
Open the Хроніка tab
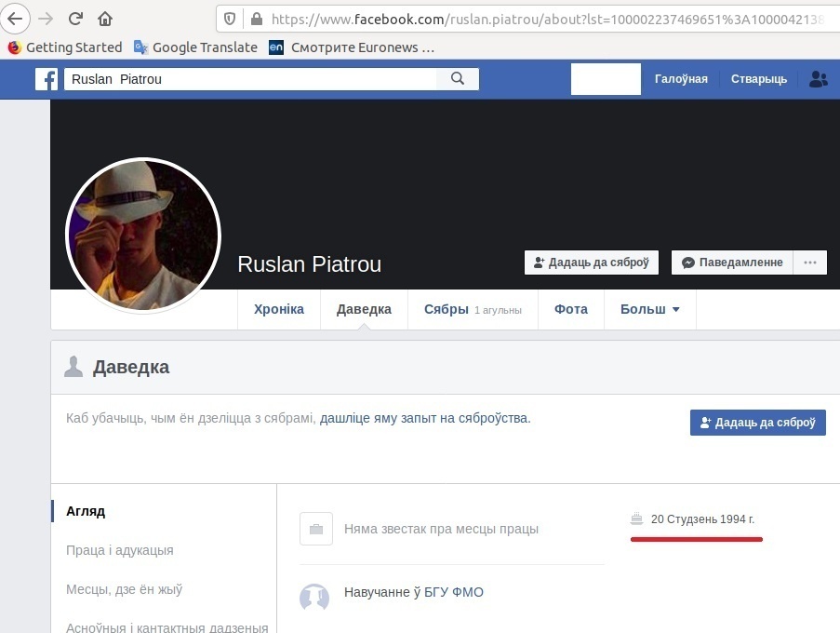click(x=279, y=309)
